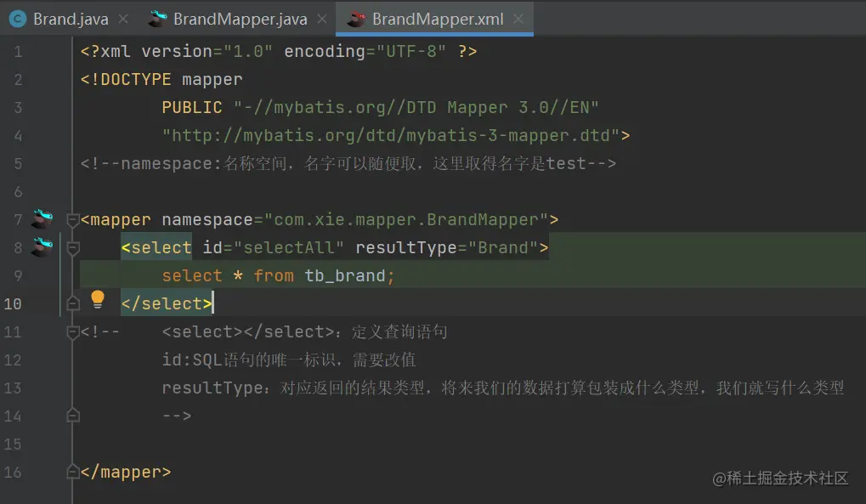The height and width of the screenshot is (504, 866).
Task: Open the yellow intention bulb on line 10
Action: pyautogui.click(x=97, y=298)
